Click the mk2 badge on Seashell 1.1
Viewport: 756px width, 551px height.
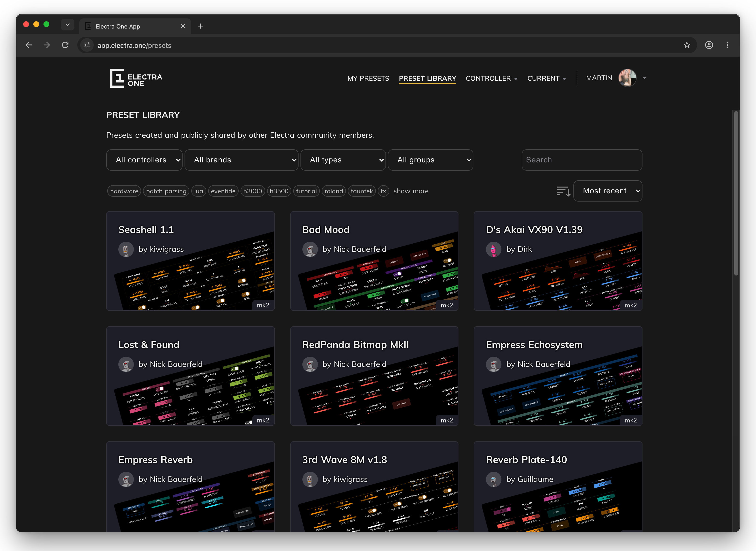click(x=263, y=305)
